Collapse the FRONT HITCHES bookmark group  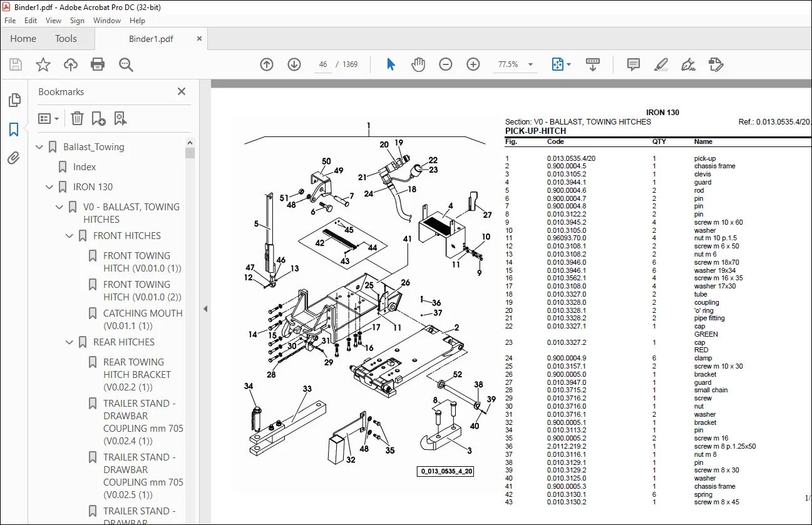pyautogui.click(x=70, y=236)
